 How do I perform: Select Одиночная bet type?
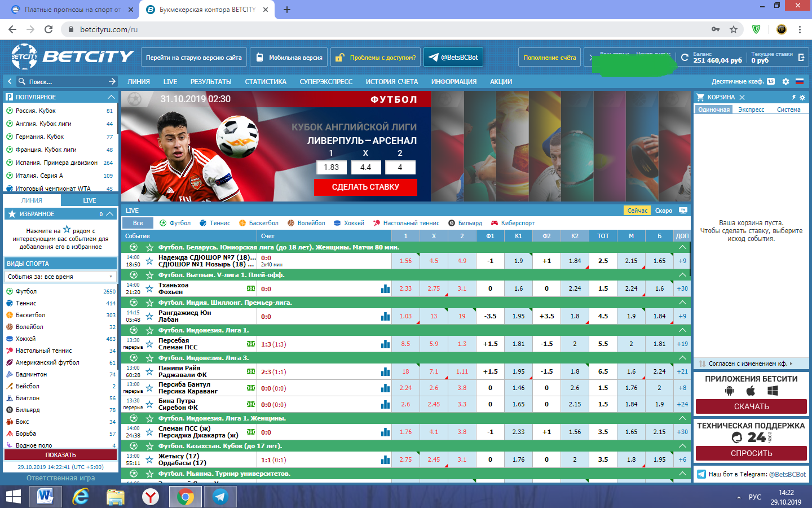[714, 110]
